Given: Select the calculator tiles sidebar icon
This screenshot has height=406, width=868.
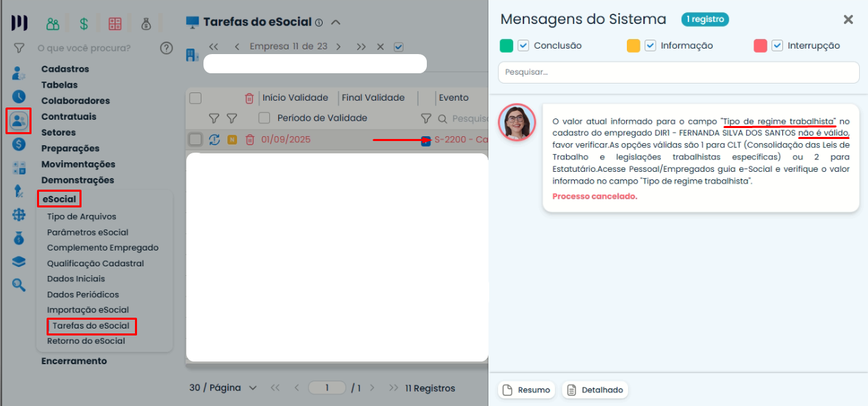Looking at the screenshot, I should coord(18,168).
